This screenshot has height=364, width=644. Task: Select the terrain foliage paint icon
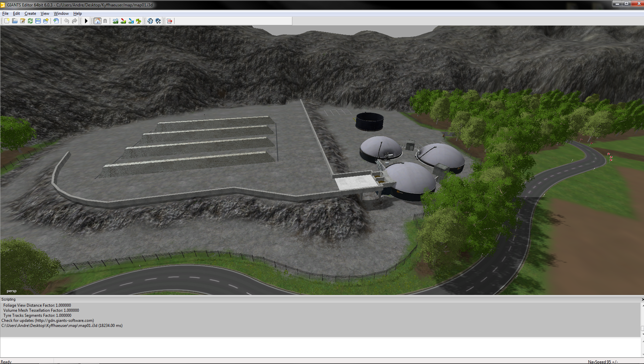click(x=139, y=21)
